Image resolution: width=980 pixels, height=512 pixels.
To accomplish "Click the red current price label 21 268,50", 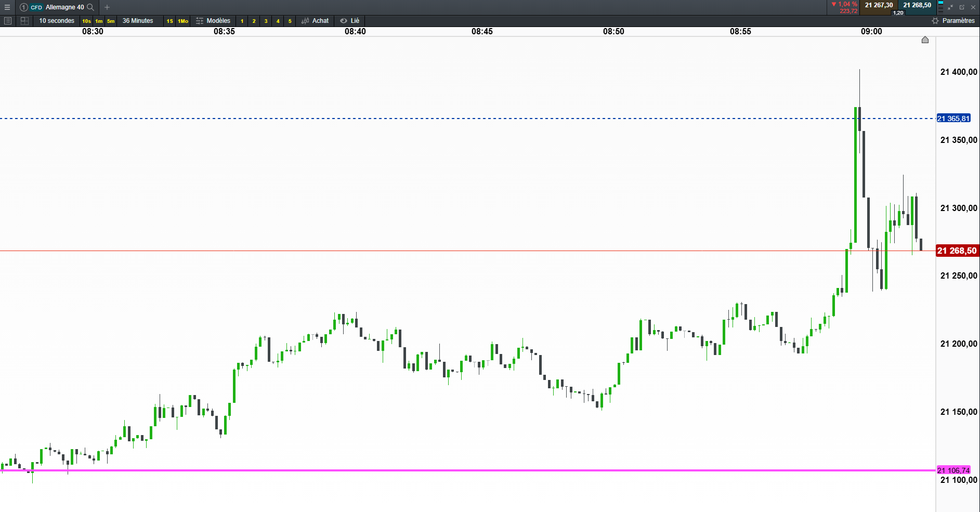I will (x=957, y=251).
